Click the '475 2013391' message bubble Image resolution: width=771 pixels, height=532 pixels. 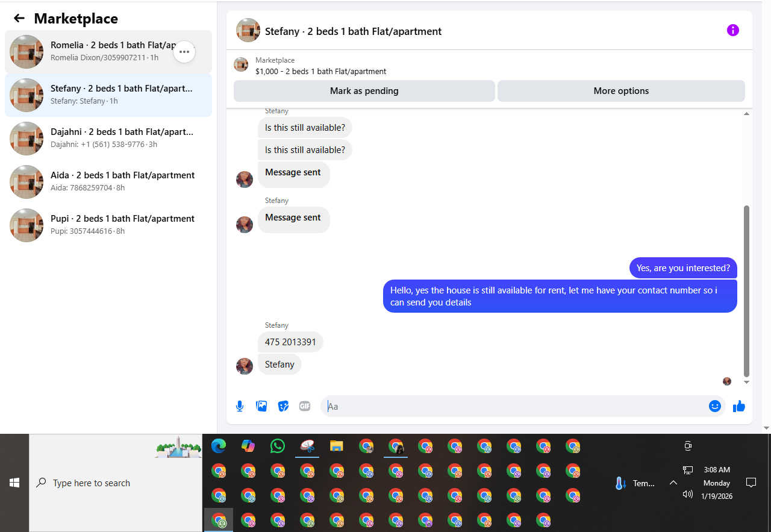click(x=290, y=342)
